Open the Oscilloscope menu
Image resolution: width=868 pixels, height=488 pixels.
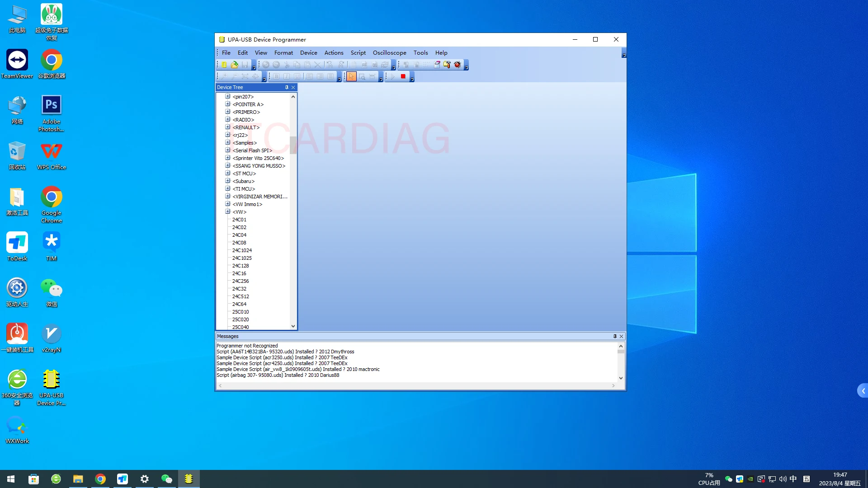coord(389,53)
